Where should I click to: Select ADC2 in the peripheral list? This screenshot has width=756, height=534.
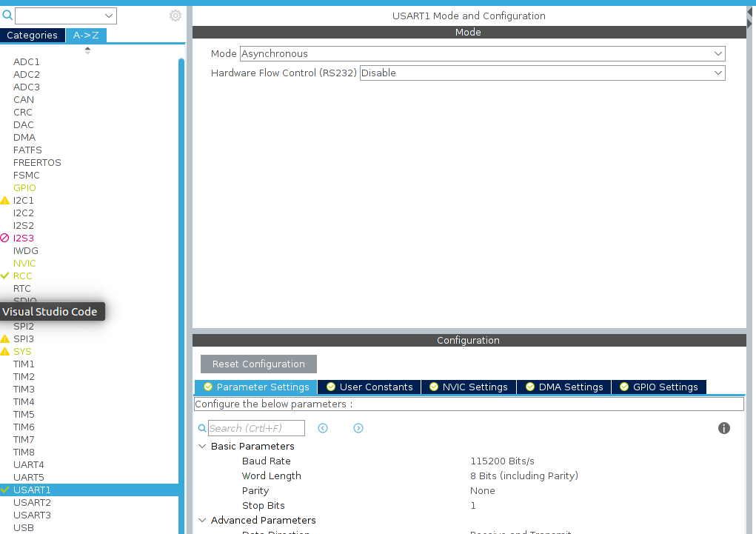(27, 74)
